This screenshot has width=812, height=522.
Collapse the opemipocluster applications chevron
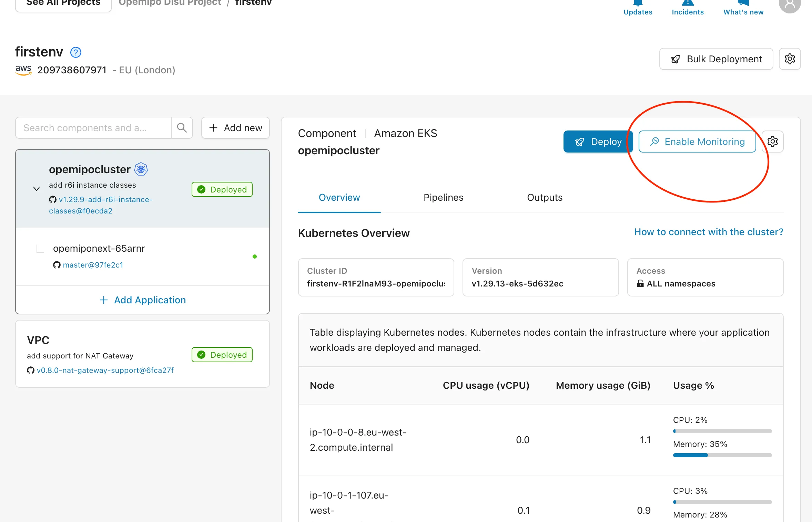(x=37, y=189)
